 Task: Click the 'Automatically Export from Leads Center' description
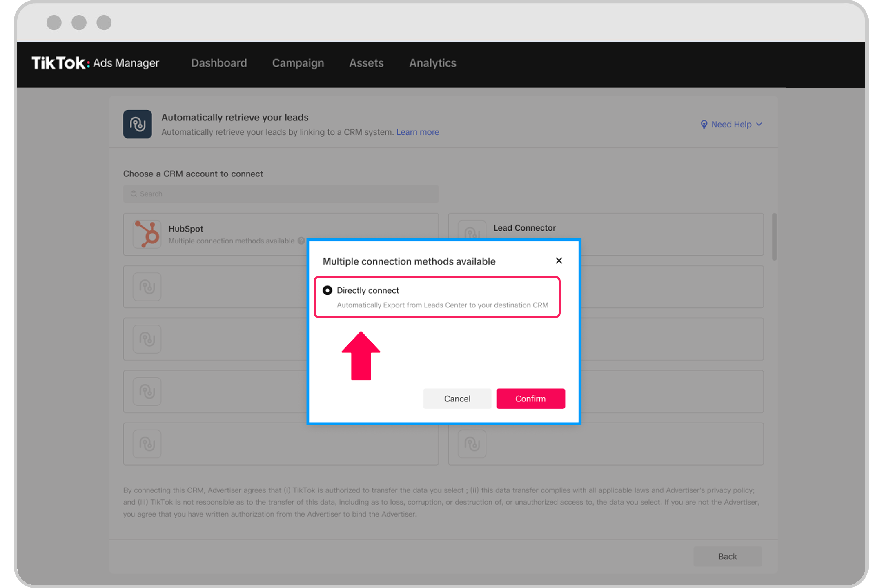pyautogui.click(x=442, y=305)
